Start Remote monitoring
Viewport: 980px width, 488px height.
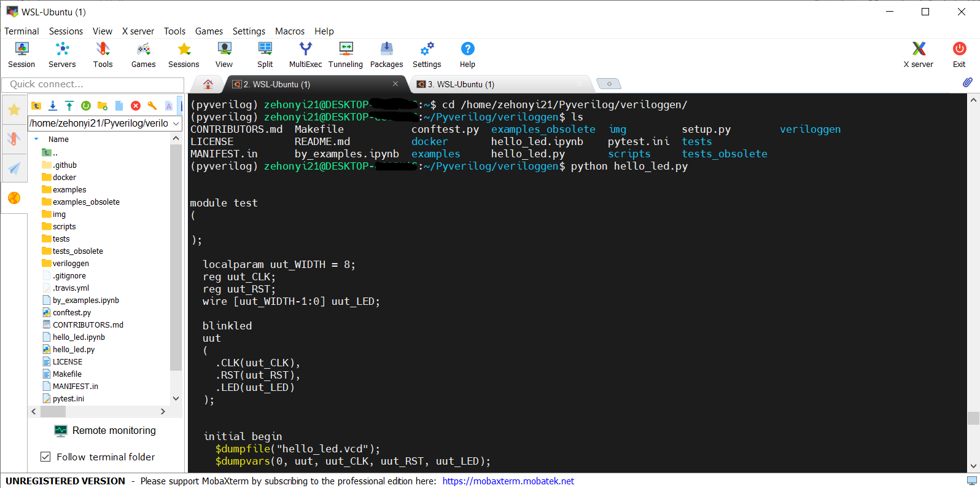105,431
